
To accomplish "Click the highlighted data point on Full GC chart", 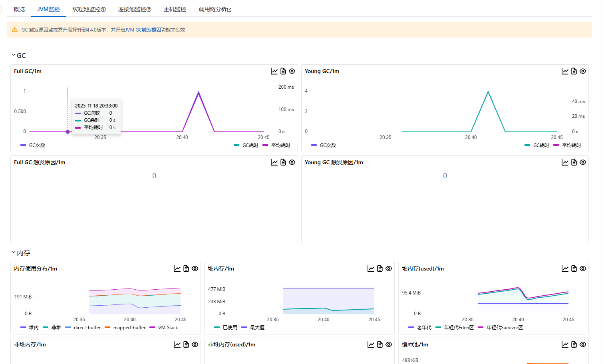I will point(68,131).
